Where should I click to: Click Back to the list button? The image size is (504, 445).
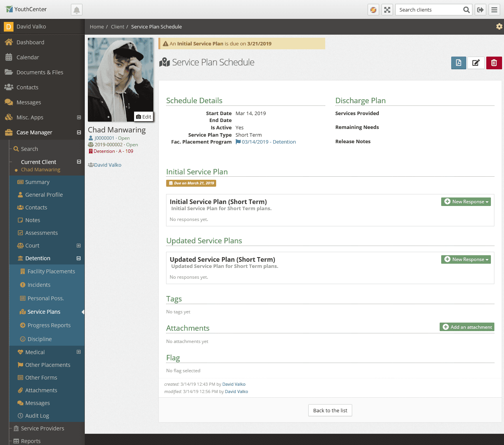(x=330, y=410)
